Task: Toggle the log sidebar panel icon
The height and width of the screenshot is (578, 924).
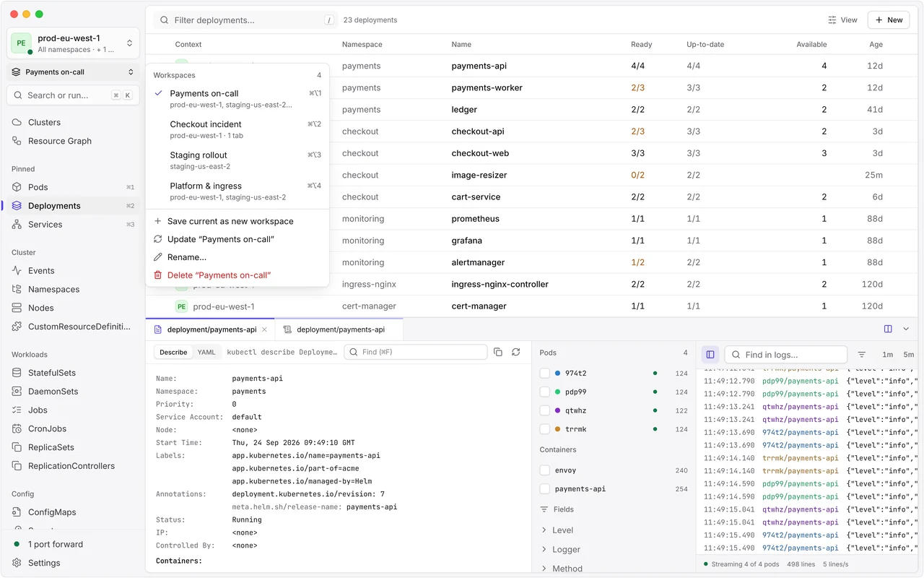Action: [710, 355]
